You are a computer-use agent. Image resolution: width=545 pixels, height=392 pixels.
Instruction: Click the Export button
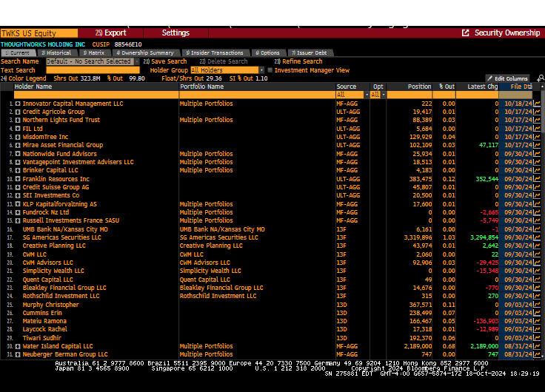point(110,33)
